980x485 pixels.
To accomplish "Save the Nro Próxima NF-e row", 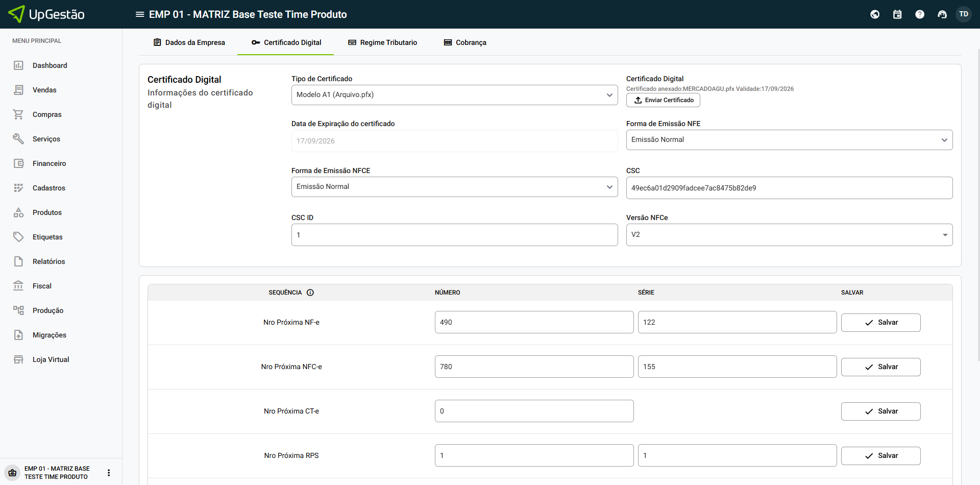I will [x=880, y=323].
